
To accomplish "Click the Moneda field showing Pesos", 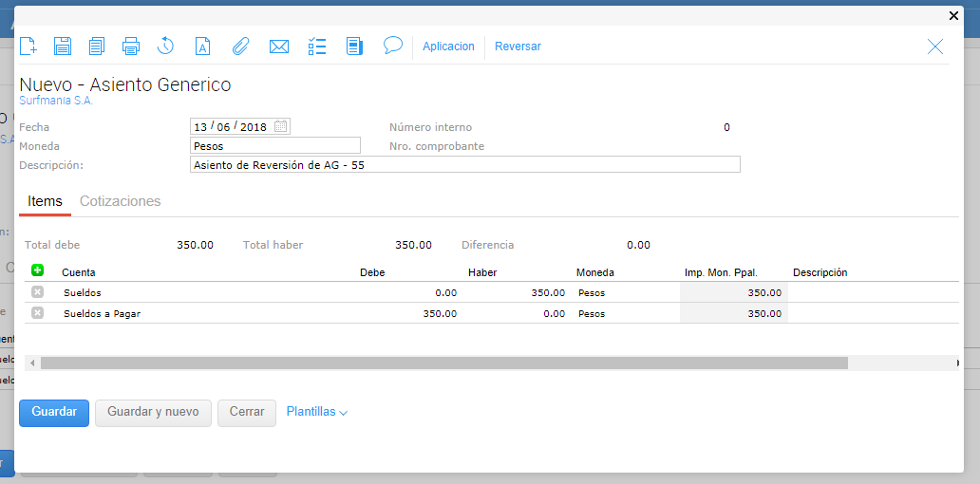I will (x=275, y=146).
